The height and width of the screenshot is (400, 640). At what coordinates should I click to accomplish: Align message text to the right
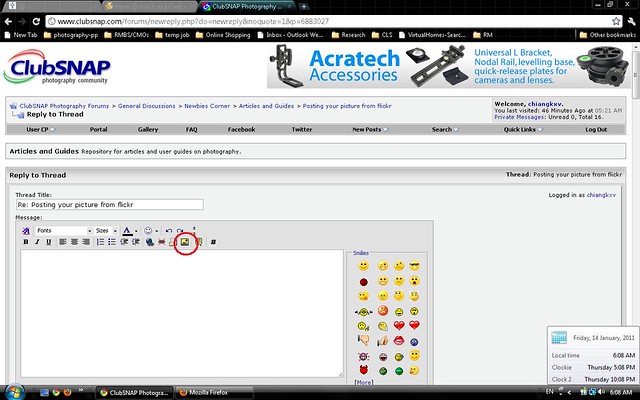(x=86, y=242)
